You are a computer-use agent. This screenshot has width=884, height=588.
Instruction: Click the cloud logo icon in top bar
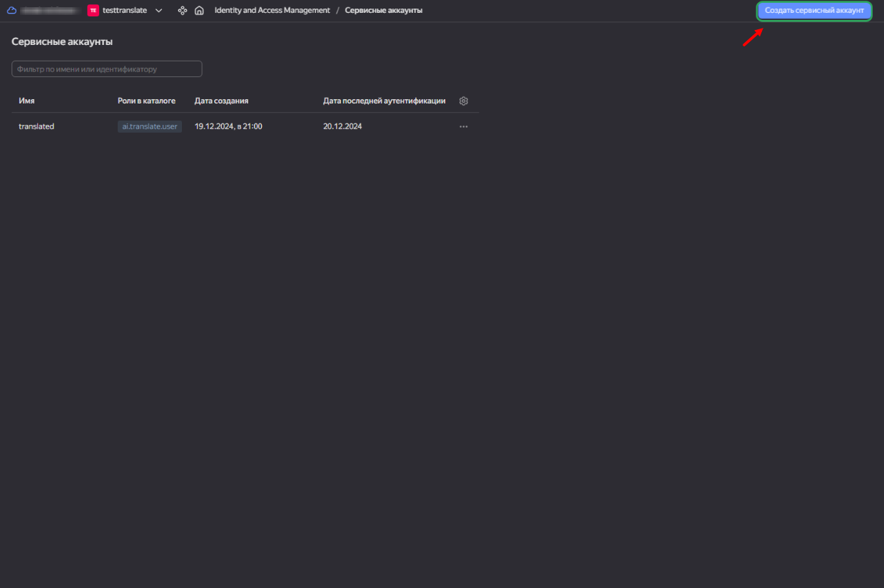point(11,11)
